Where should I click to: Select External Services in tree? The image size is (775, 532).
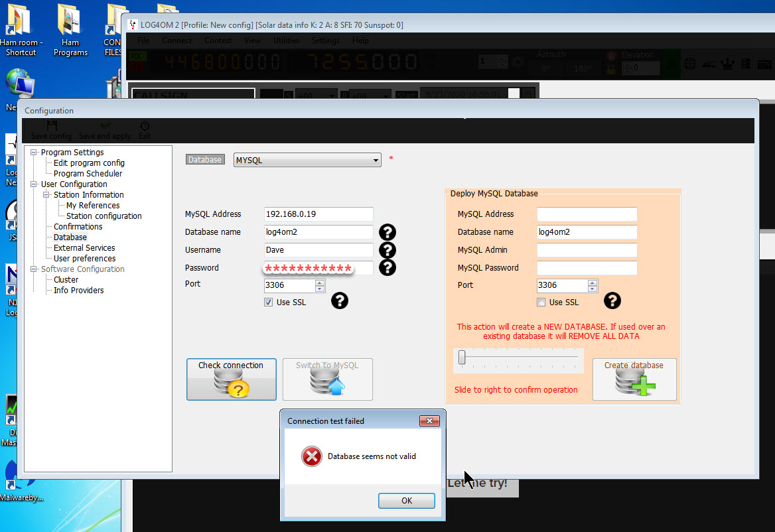tap(84, 248)
